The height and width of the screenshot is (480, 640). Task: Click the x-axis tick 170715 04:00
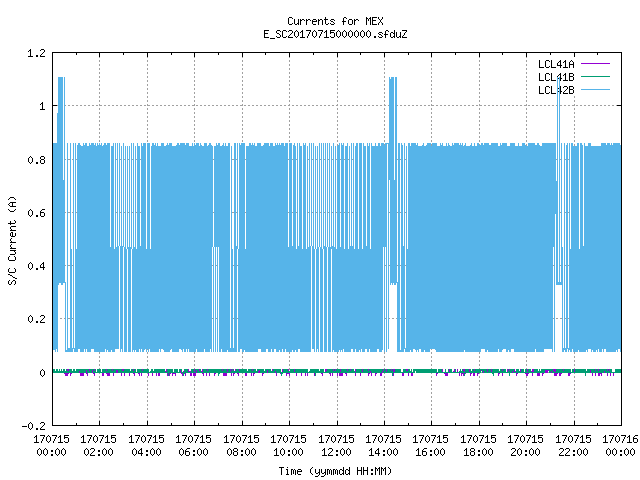(x=147, y=446)
